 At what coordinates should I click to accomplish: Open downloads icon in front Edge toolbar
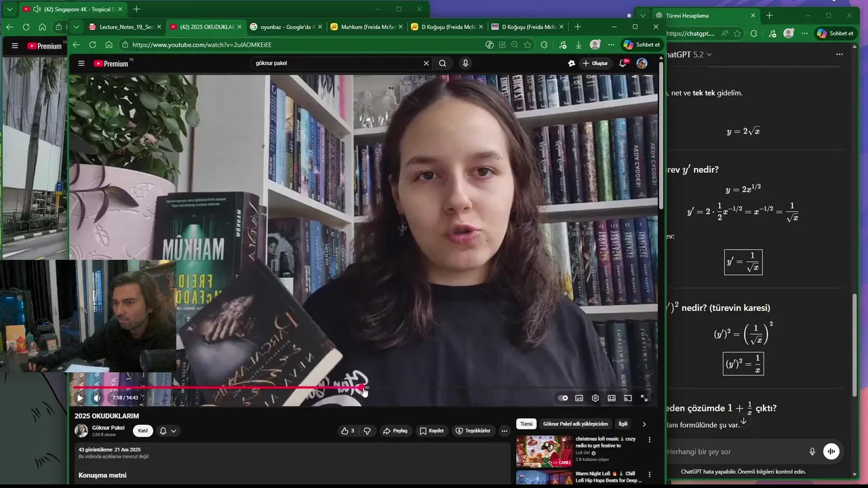pyautogui.click(x=578, y=45)
